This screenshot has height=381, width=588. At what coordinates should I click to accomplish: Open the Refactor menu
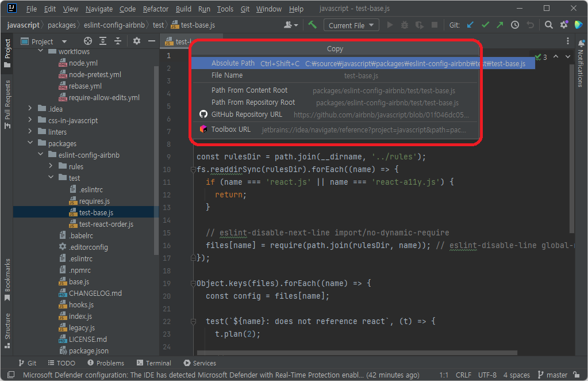tap(155, 9)
